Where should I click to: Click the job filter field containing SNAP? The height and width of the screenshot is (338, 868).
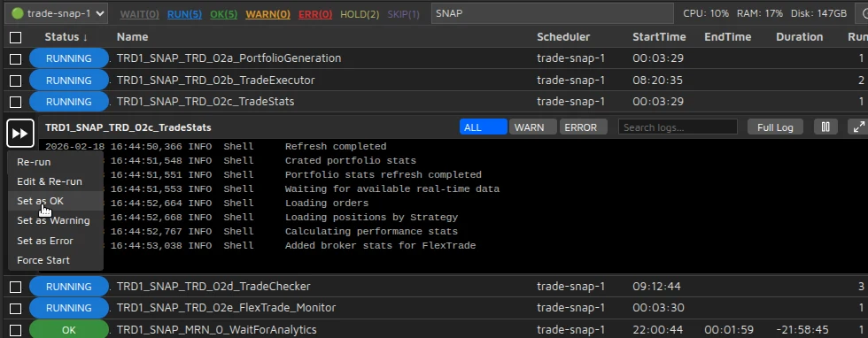tap(553, 14)
